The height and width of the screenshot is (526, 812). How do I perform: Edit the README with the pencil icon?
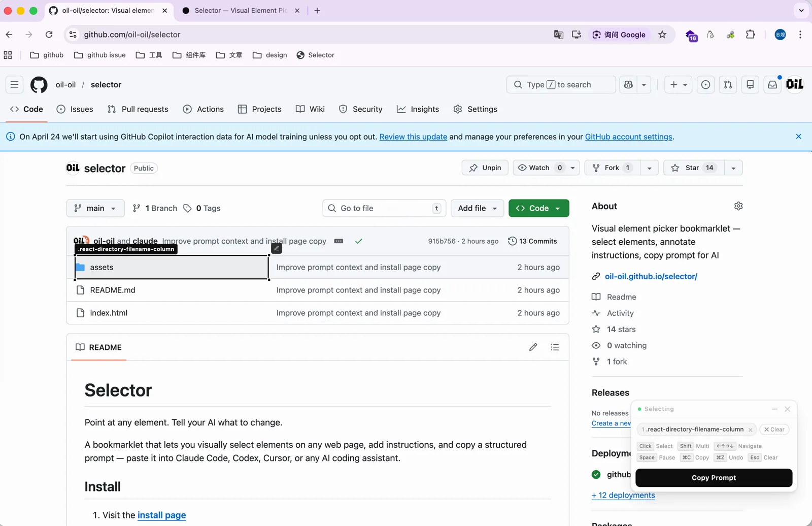pos(533,347)
